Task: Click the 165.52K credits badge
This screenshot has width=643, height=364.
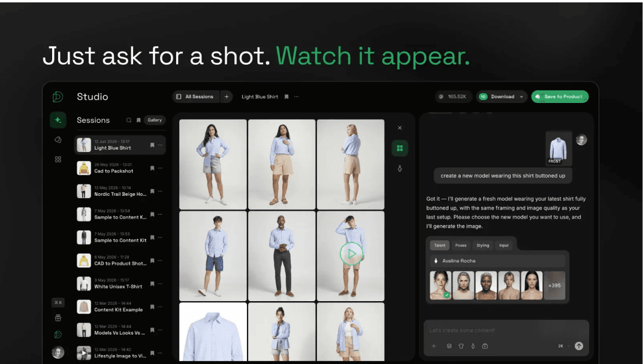Action: click(x=453, y=97)
